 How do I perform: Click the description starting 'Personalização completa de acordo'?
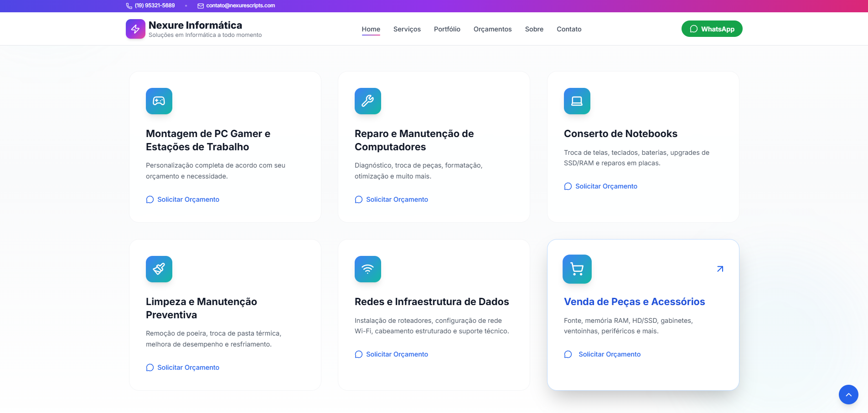pyautogui.click(x=216, y=171)
